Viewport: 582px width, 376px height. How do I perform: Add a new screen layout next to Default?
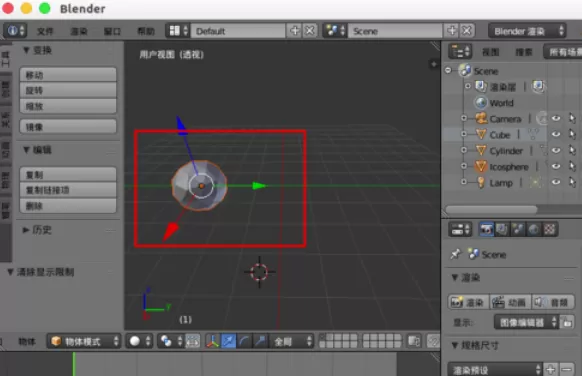coord(294,31)
